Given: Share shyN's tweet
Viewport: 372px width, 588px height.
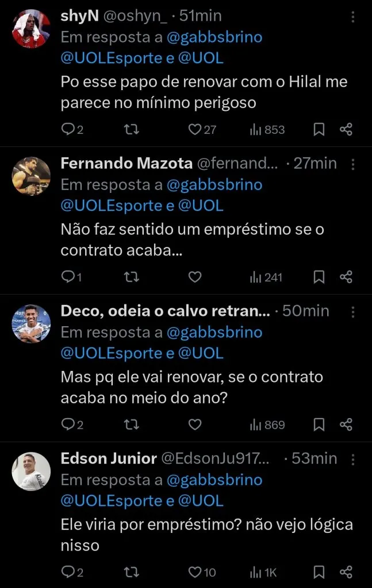Looking at the screenshot, I should point(346,129).
